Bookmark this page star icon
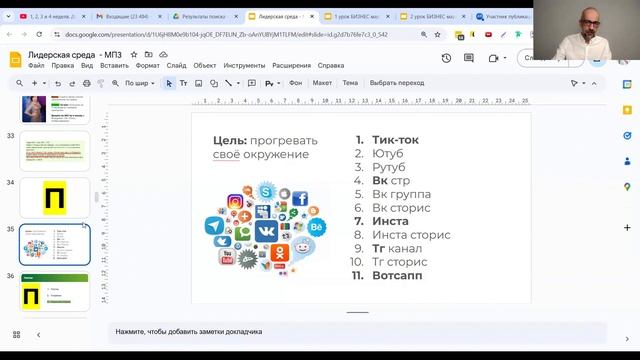 coord(438,35)
